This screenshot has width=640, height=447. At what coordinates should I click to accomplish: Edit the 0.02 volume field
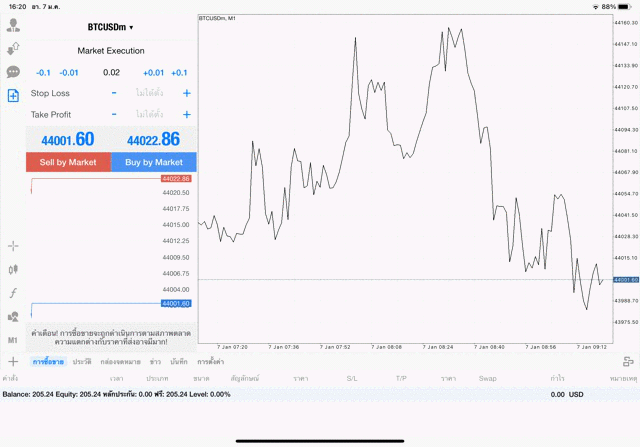click(111, 73)
